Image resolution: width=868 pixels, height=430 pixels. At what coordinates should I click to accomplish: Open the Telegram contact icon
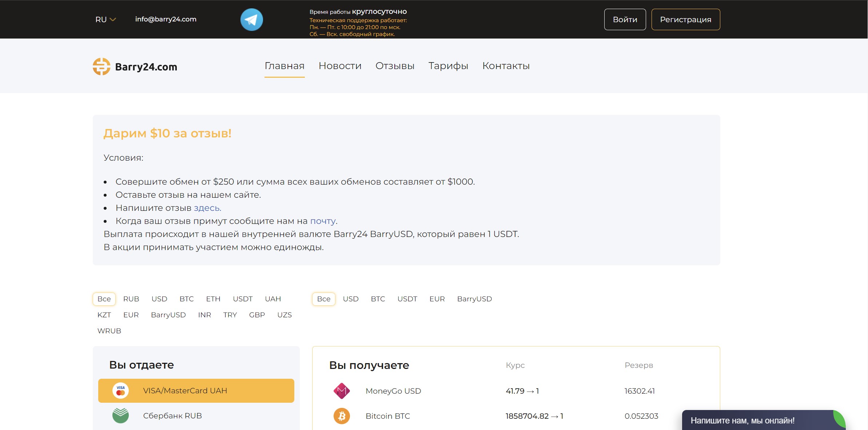tap(251, 20)
